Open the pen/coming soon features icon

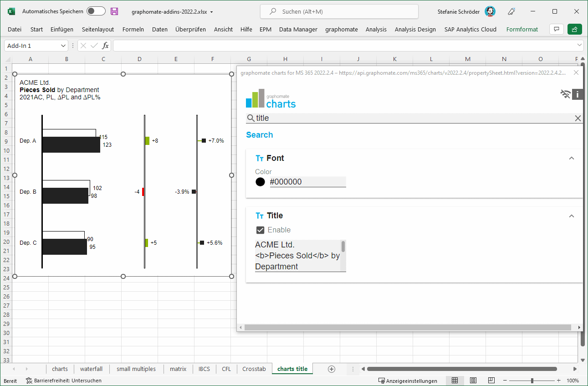click(x=511, y=11)
